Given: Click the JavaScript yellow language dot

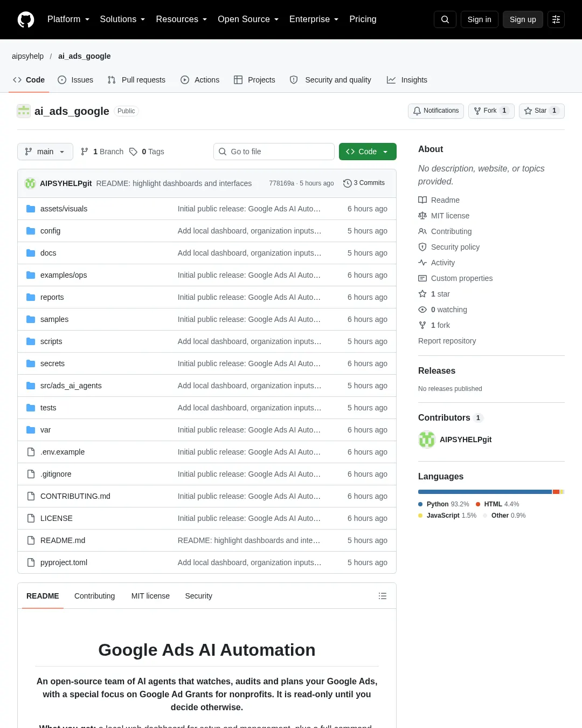Looking at the screenshot, I should click(420, 516).
